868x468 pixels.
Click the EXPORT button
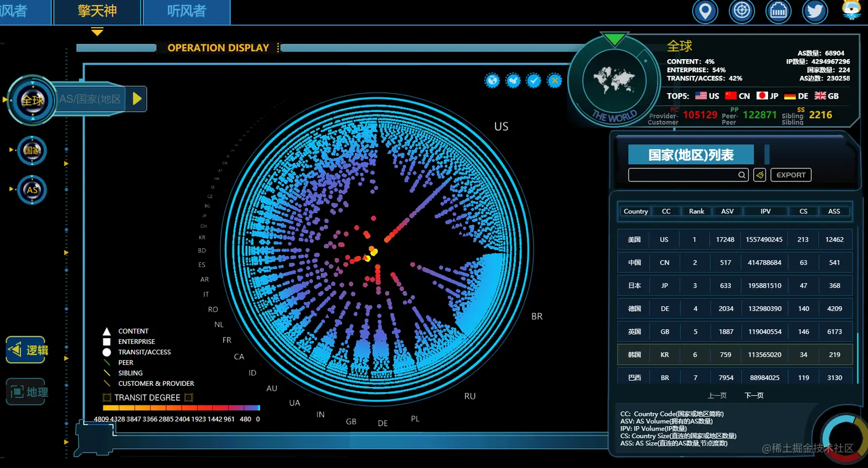[x=790, y=175]
